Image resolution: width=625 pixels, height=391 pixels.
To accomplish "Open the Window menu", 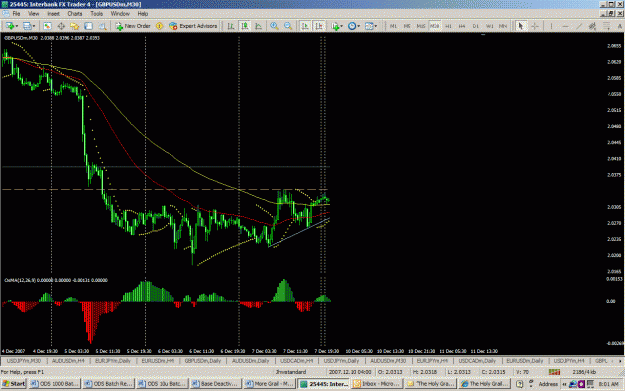I will (120, 14).
